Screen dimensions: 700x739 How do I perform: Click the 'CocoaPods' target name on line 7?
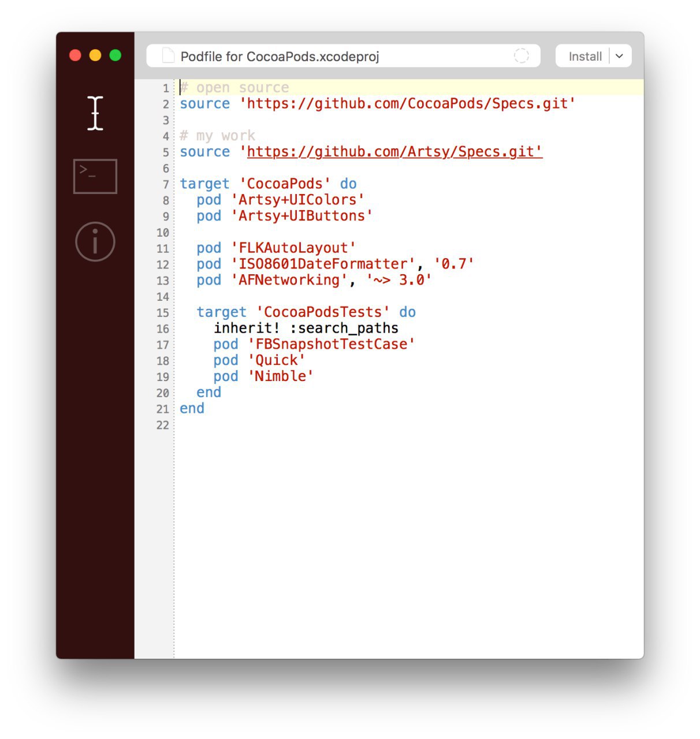click(285, 184)
